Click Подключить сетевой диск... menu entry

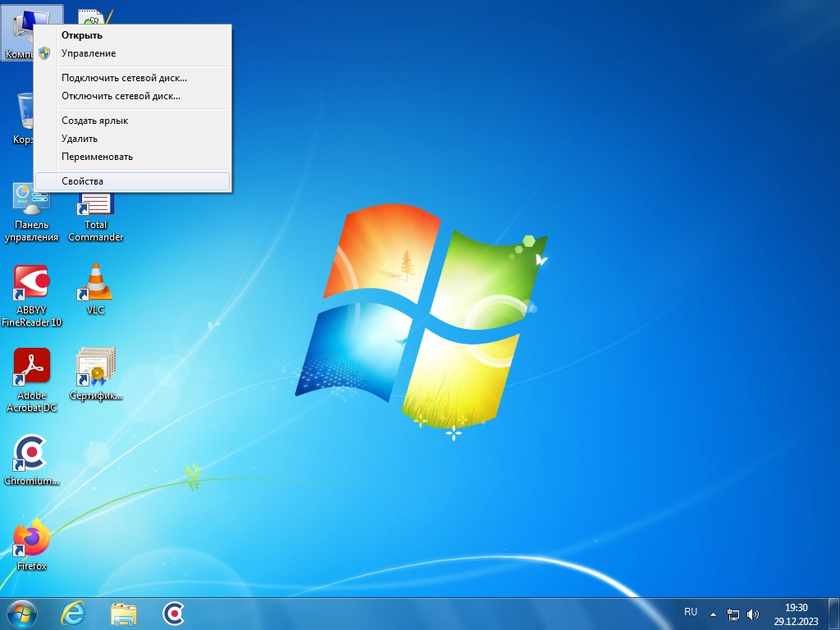pyautogui.click(x=124, y=78)
